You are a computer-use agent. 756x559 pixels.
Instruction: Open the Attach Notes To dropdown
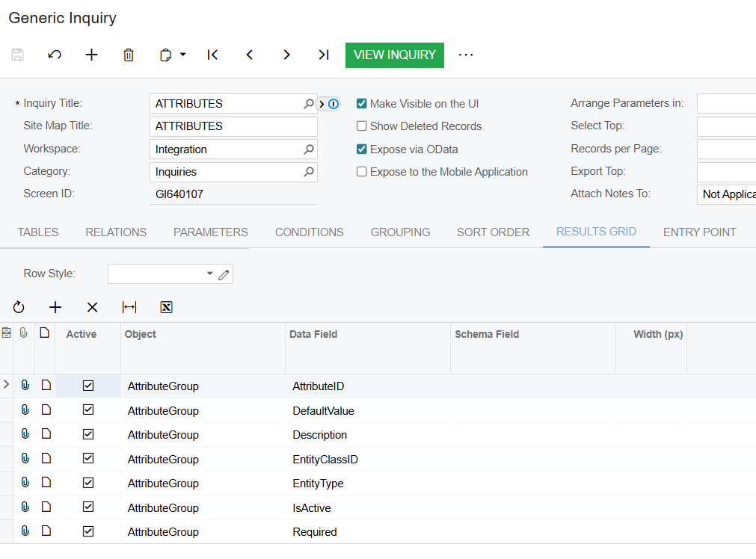tap(727, 194)
